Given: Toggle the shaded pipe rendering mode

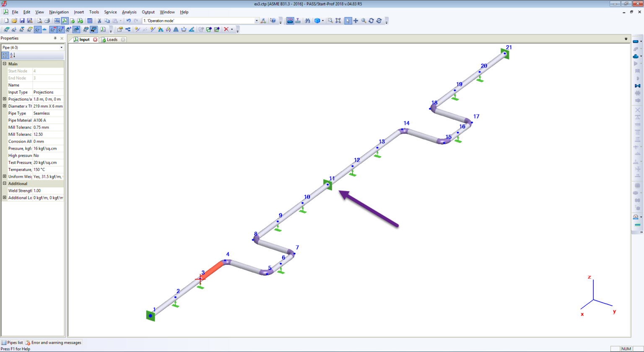Looking at the screenshot, I should click(290, 20).
